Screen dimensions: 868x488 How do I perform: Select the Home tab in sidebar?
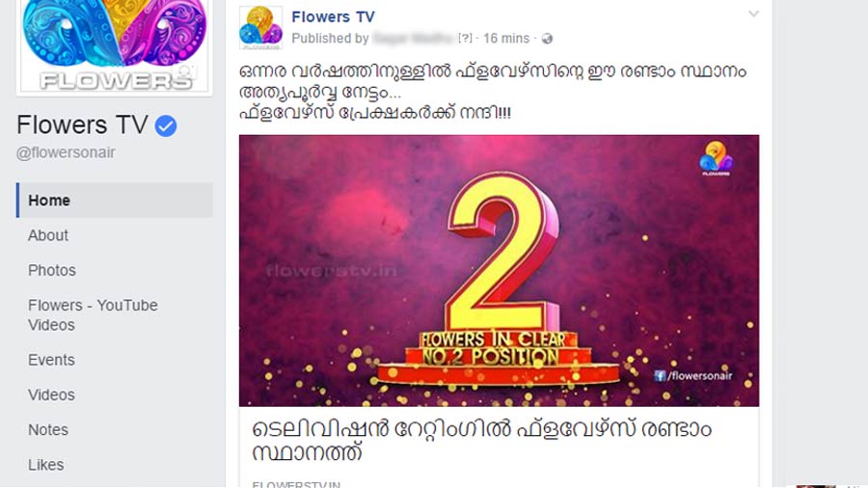click(x=115, y=201)
